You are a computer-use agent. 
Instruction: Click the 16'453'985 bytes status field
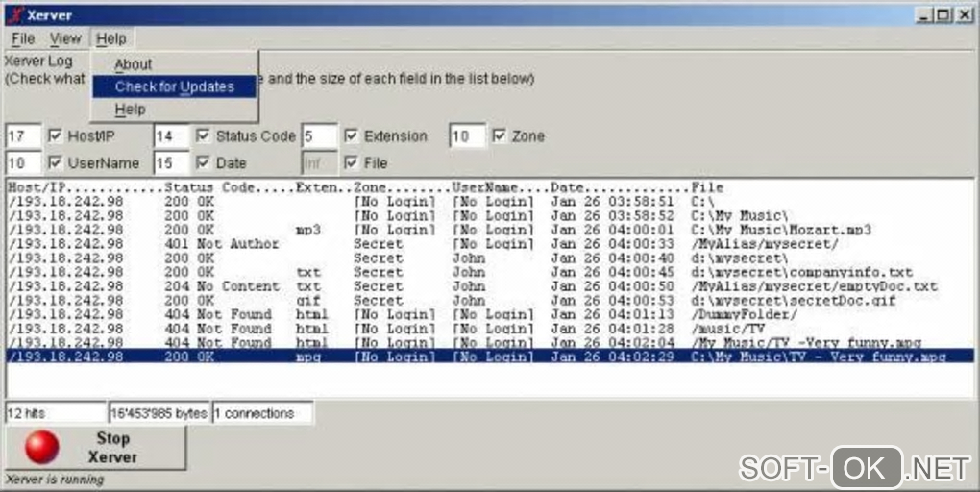click(x=159, y=413)
